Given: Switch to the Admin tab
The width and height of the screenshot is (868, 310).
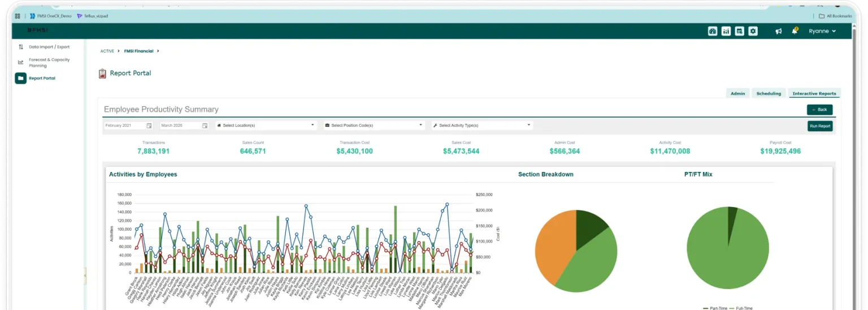Looking at the screenshot, I should click(737, 93).
